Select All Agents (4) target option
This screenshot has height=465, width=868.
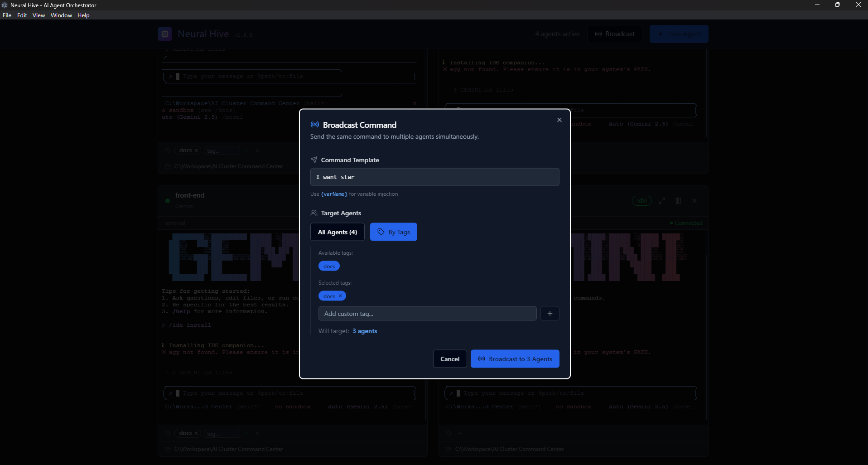pyautogui.click(x=337, y=232)
